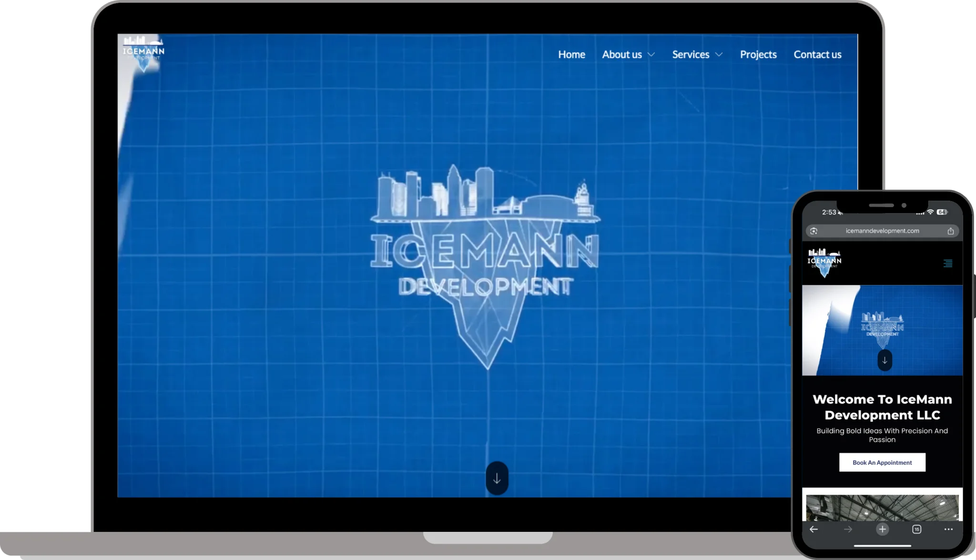976x560 pixels.
Task: Open the Projects page from the navbar
Action: [x=758, y=54]
